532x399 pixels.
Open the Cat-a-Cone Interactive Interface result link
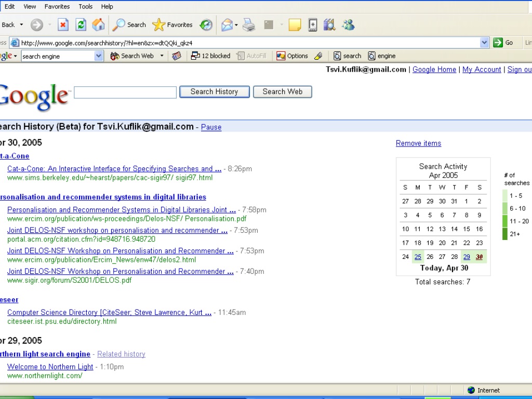114,169
